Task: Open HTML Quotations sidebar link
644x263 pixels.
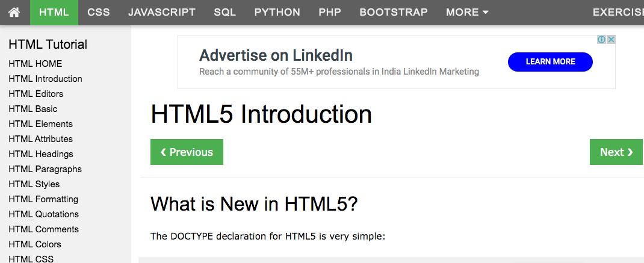Action: click(x=43, y=214)
